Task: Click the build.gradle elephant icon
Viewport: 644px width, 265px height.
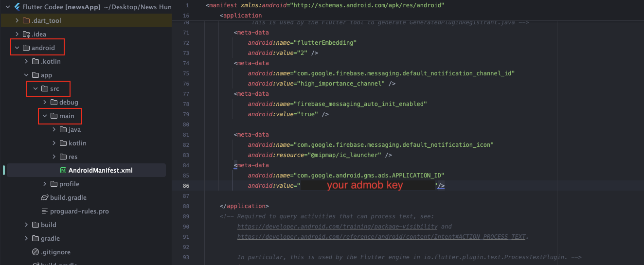Action: (x=45, y=197)
